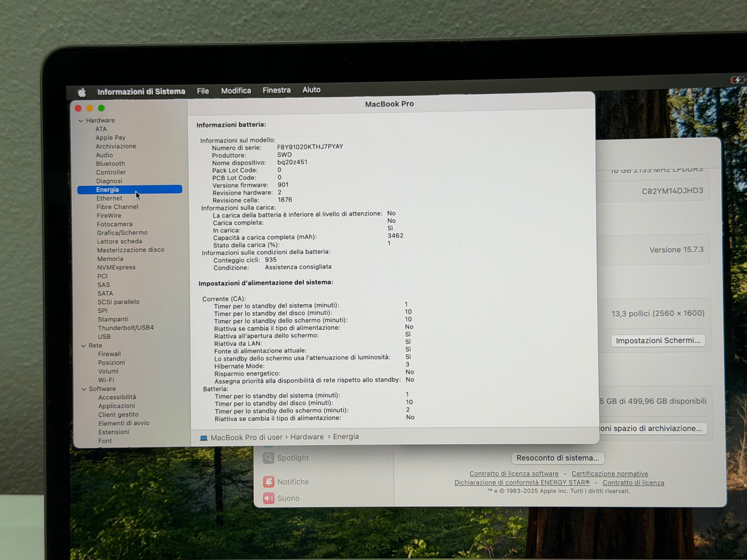The width and height of the screenshot is (747, 560).
Task: Click the MacBook laptop icon in path bar
Action: (204, 438)
